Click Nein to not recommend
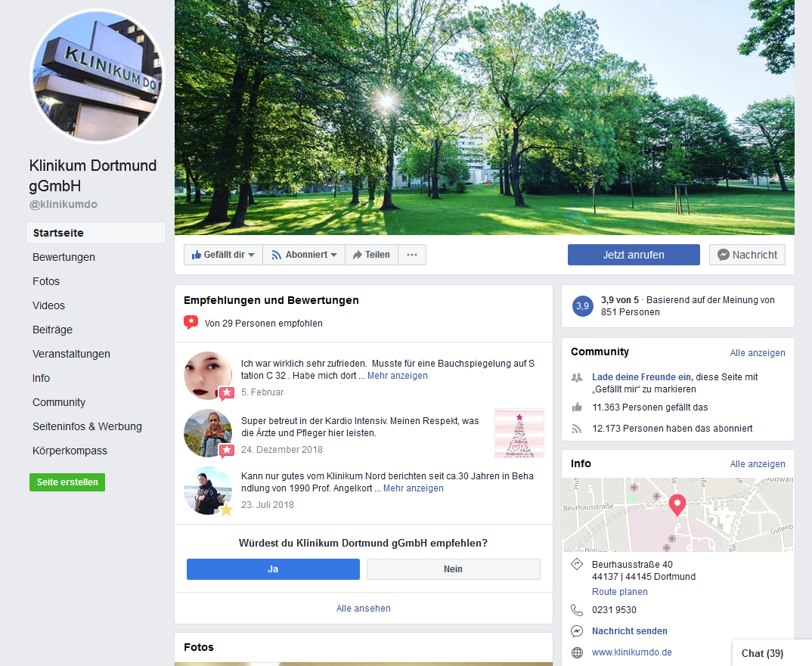Viewport: 812px width, 666px height. pyautogui.click(x=453, y=569)
